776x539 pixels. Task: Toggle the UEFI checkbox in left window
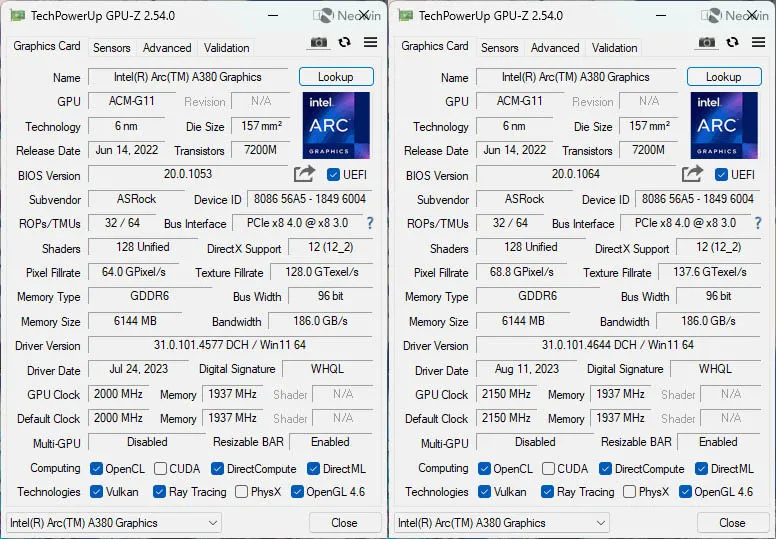click(x=333, y=174)
